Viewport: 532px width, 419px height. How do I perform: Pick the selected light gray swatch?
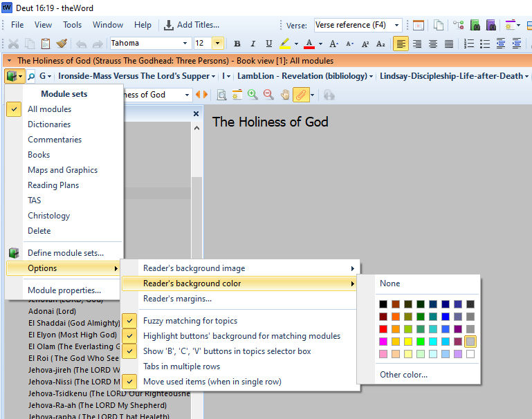pos(470,342)
